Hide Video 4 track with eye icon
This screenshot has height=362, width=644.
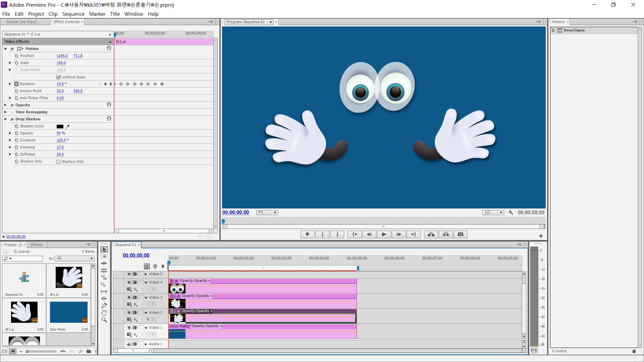click(129, 282)
